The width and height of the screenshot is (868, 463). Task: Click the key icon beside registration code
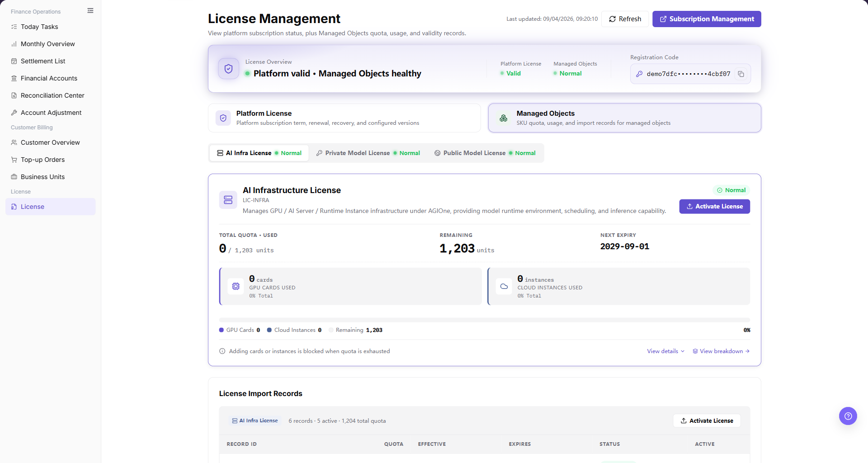tap(639, 74)
